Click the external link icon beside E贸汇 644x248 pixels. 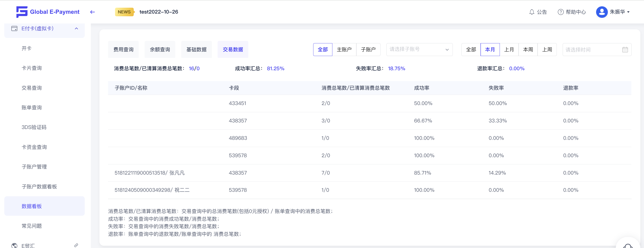[x=76, y=245]
